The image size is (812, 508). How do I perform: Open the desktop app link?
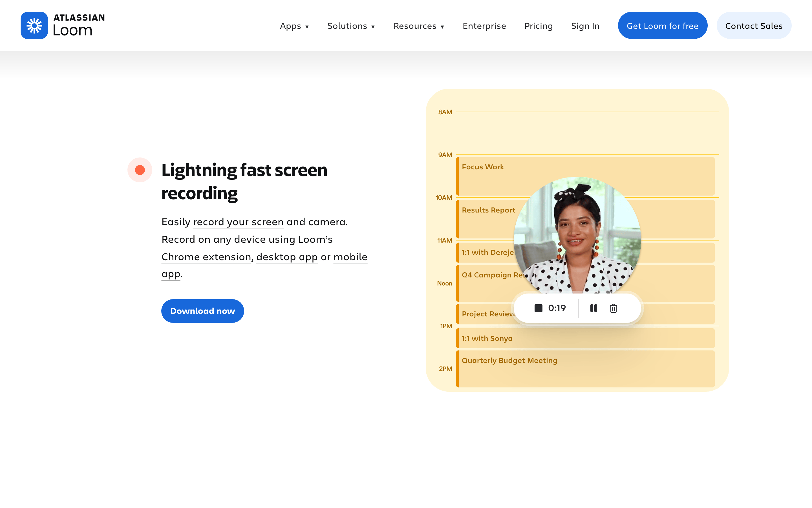287,257
